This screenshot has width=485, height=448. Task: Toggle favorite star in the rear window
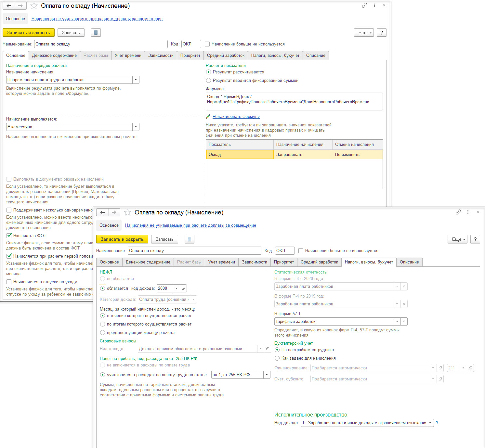[34, 6]
